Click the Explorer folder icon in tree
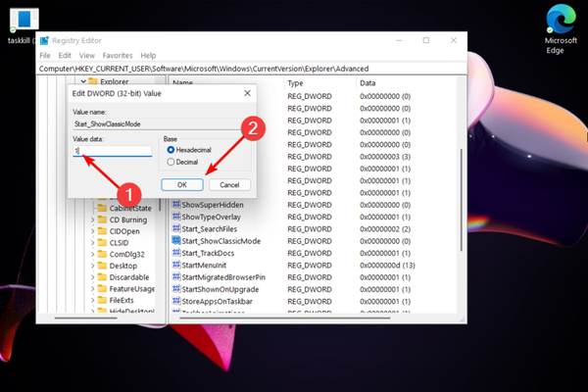 pos(93,81)
